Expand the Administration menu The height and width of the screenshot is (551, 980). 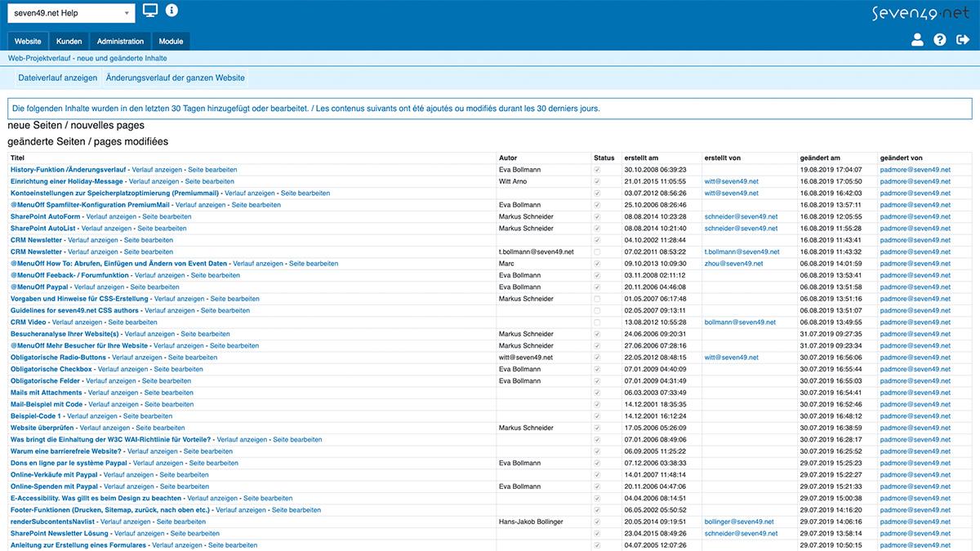point(120,42)
